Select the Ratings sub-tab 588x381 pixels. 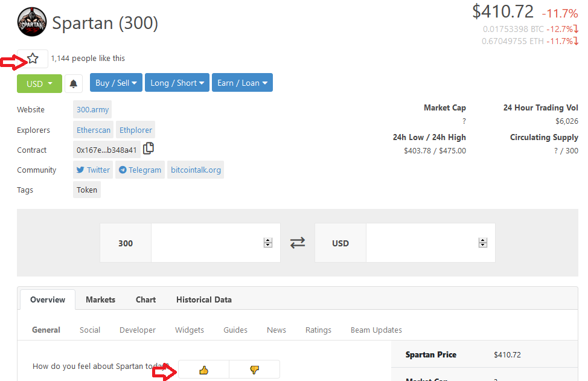[318, 330]
